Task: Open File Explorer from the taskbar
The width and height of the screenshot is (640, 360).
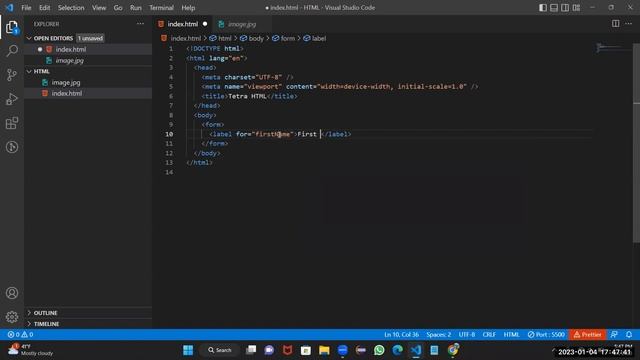Action: [324, 350]
